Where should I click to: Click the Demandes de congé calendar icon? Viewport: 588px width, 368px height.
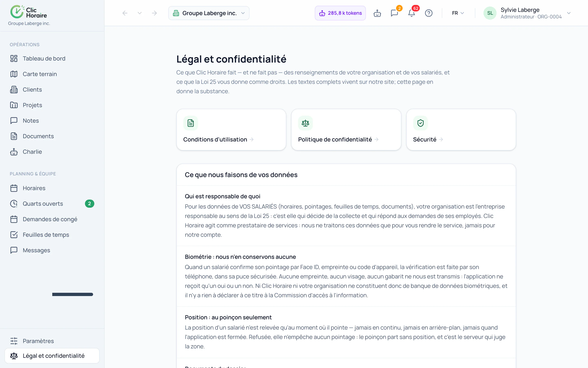[x=14, y=219]
